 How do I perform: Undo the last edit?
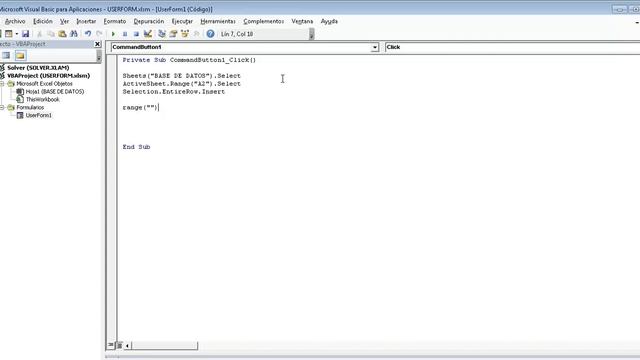(88, 34)
